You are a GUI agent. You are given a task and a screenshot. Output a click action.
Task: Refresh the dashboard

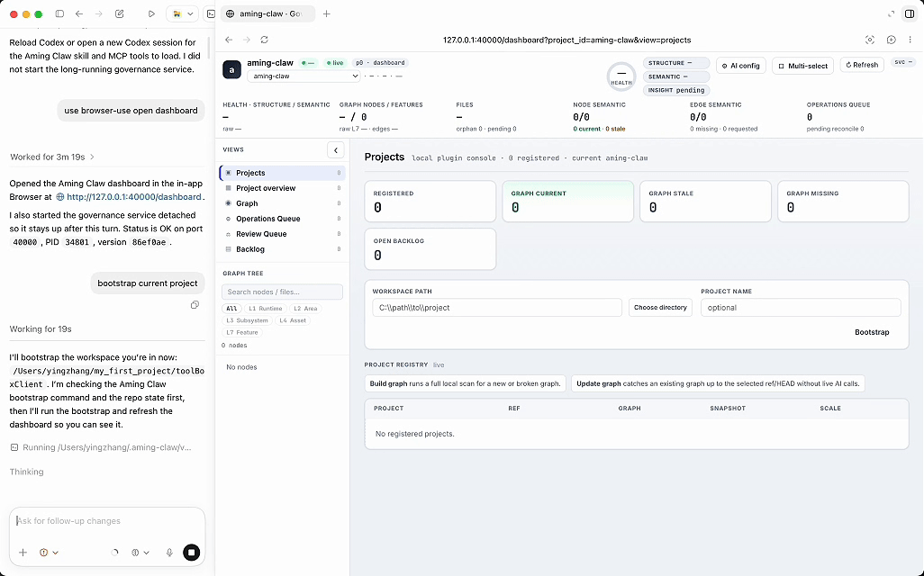(x=862, y=65)
